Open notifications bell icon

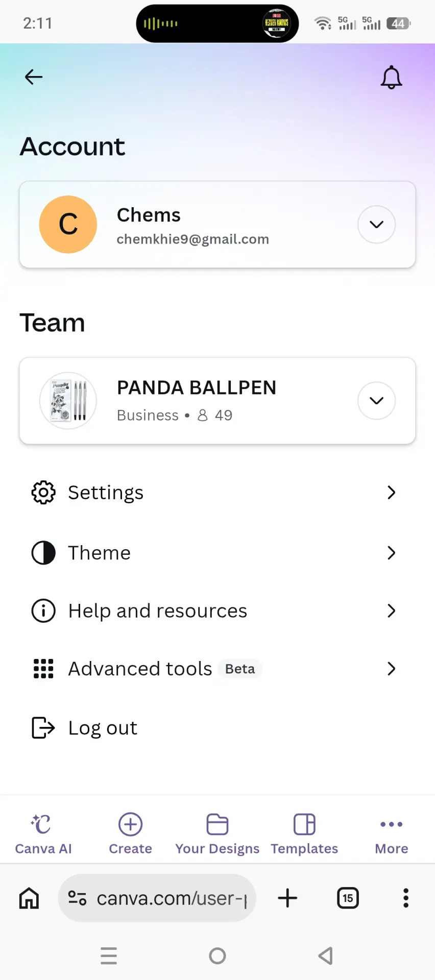click(392, 78)
